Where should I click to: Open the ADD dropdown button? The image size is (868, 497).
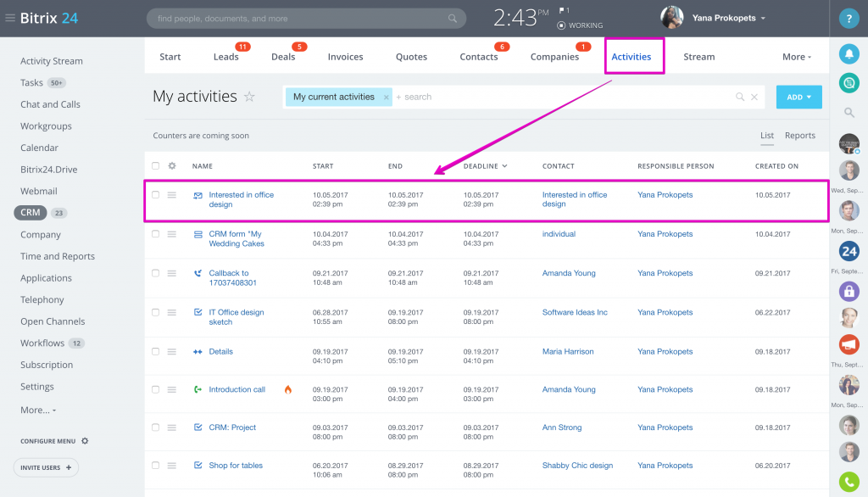pos(798,97)
